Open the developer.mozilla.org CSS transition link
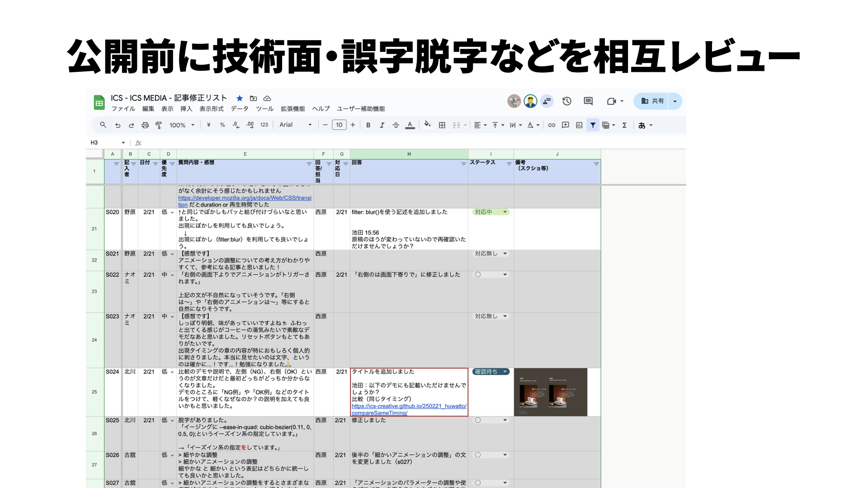 pos(245,198)
